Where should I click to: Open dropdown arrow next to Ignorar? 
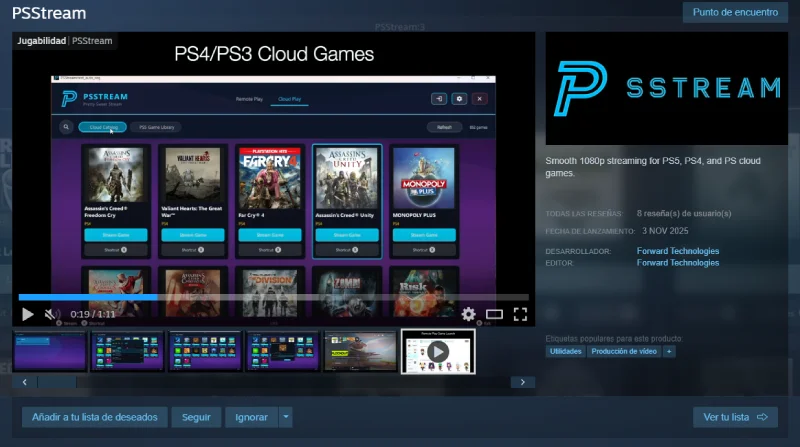[286, 417]
